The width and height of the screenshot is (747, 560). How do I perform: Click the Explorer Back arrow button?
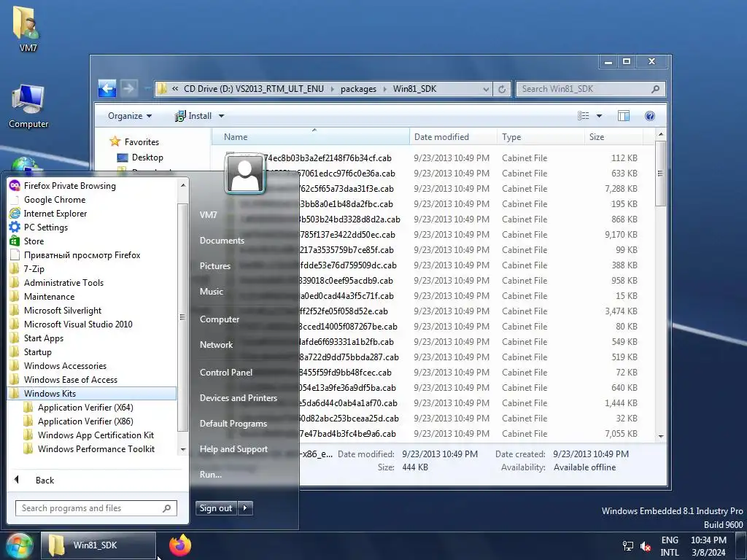(x=107, y=88)
